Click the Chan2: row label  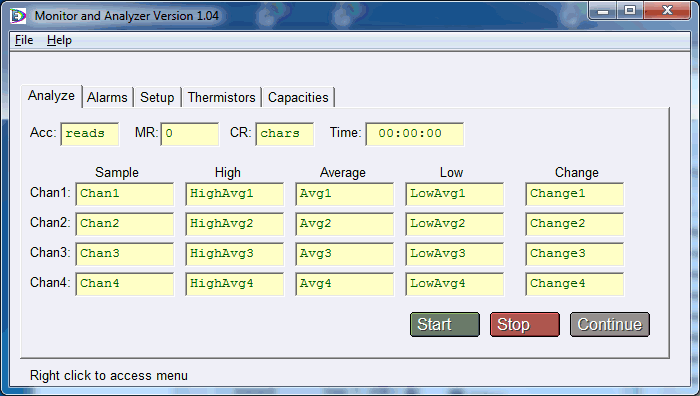pos(50,222)
